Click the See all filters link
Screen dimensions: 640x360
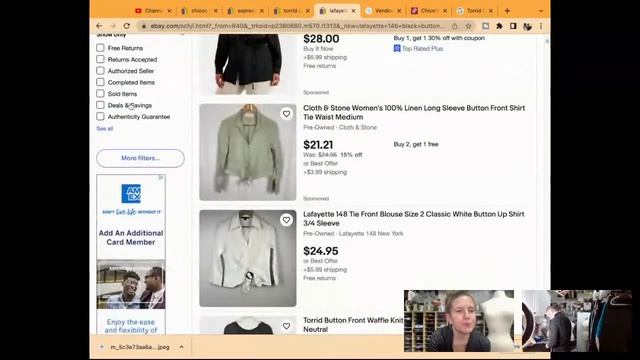tap(104, 129)
